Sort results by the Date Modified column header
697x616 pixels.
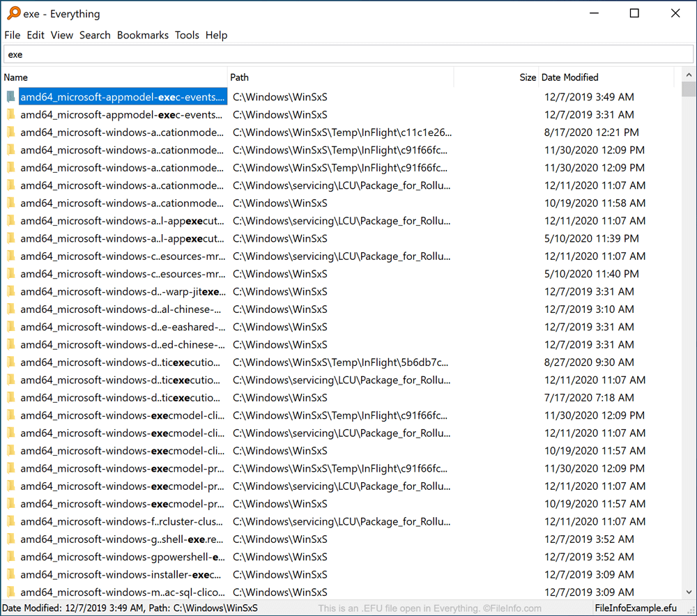point(571,77)
